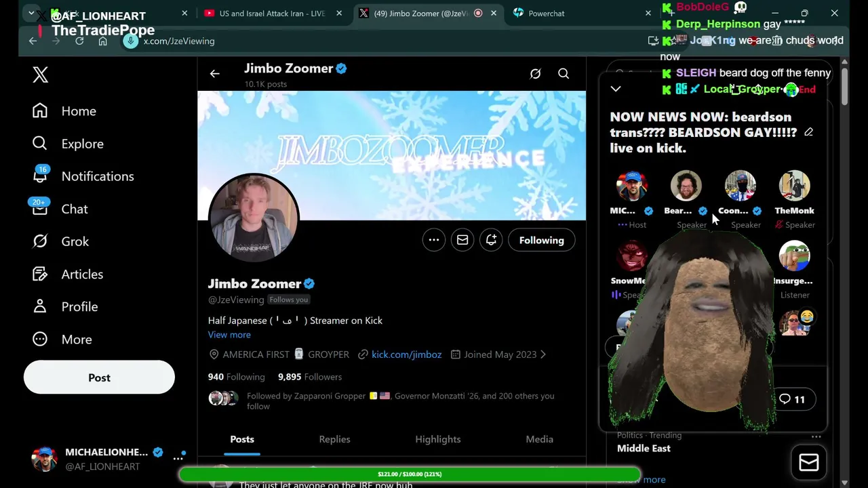868x488 pixels.
Task: Click the browser home button
Action: coord(102,41)
